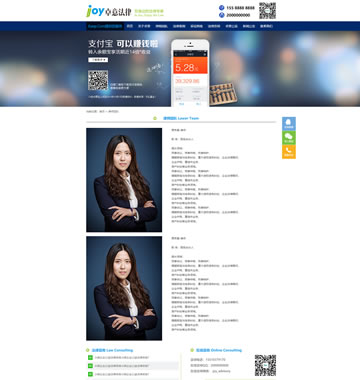Click the QQ number 2000000000 in header
Viewport: 360px width, 380px height.
pyautogui.click(x=238, y=15)
